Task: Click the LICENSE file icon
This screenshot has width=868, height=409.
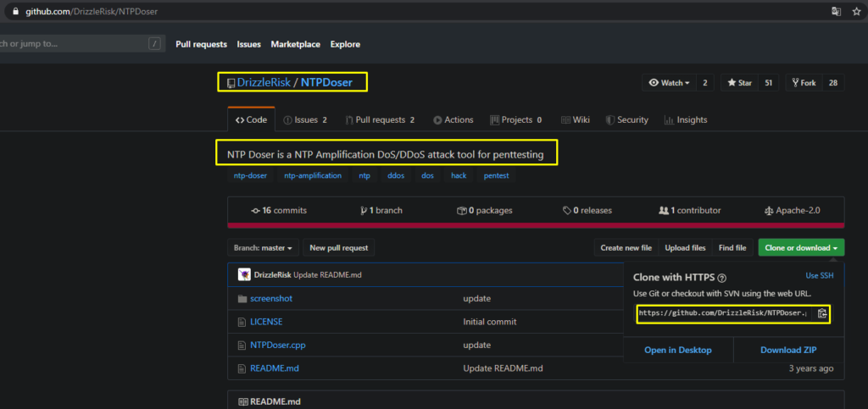Action: [x=242, y=322]
